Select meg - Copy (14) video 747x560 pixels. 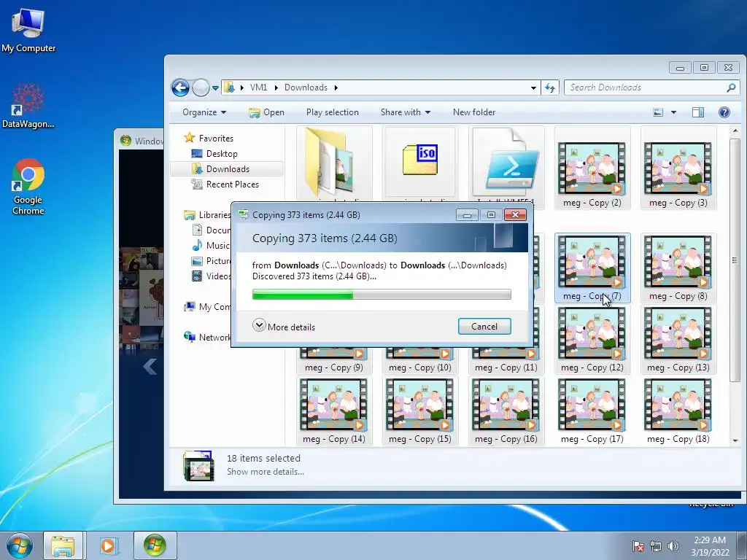tap(333, 411)
